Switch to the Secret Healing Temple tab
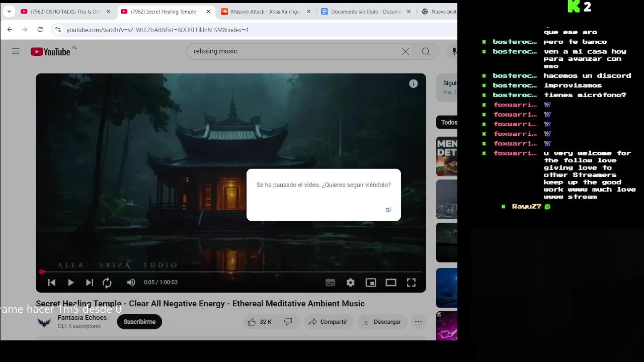 [x=166, y=12]
